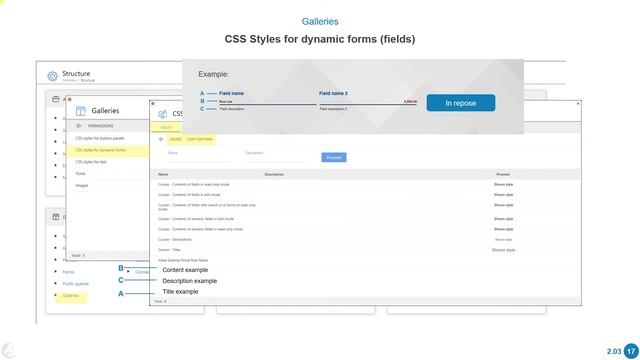Click the In repose example button
The image size is (640, 360).
(x=461, y=103)
